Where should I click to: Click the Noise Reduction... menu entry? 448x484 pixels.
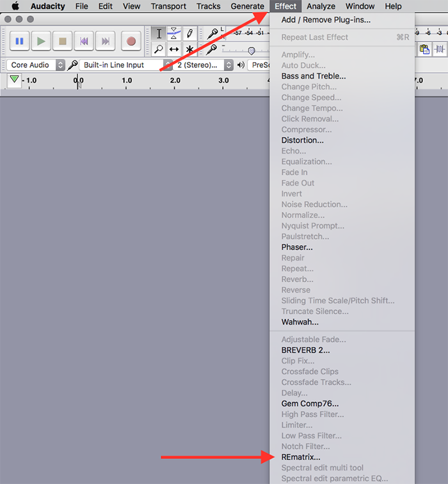tap(342, 204)
